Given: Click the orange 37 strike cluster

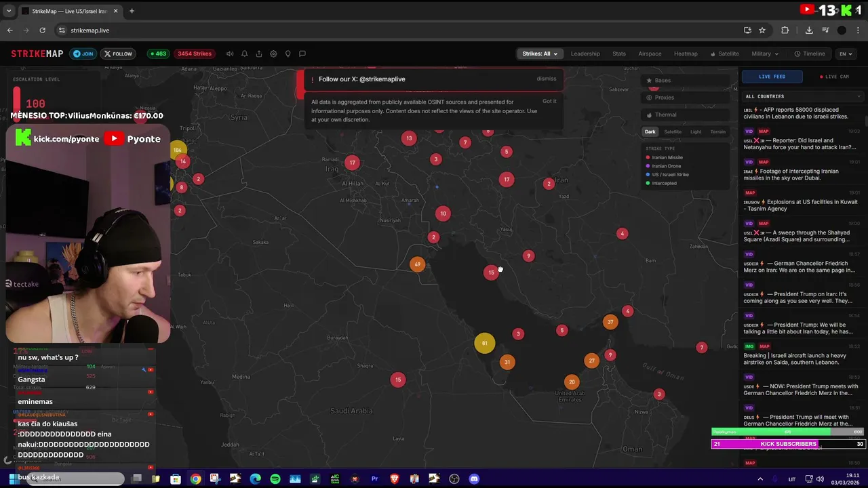Looking at the screenshot, I should tap(610, 322).
